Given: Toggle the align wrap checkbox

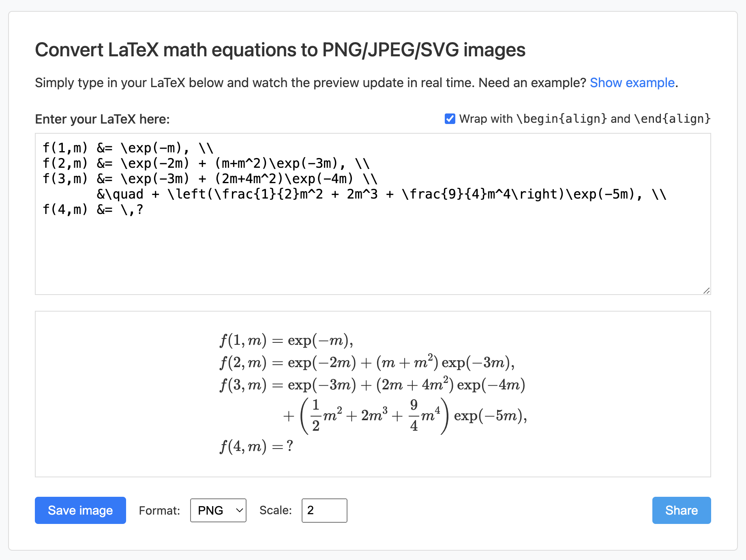Looking at the screenshot, I should coord(450,119).
